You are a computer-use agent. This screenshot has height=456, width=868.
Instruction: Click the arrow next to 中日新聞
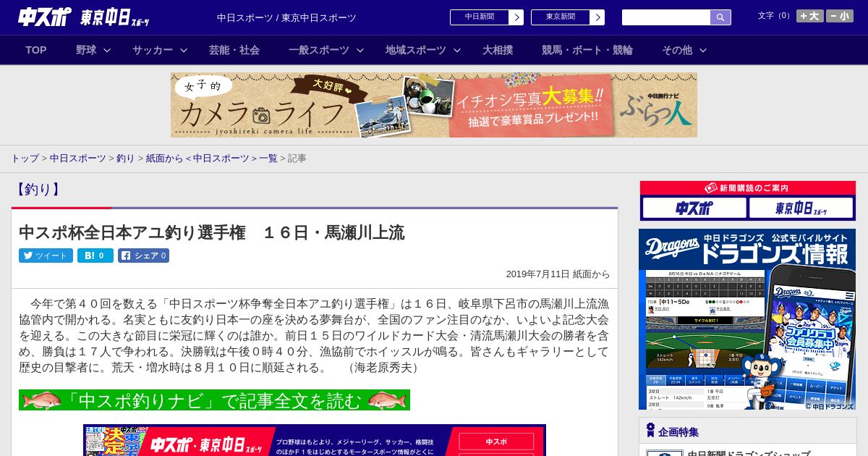coord(516,17)
